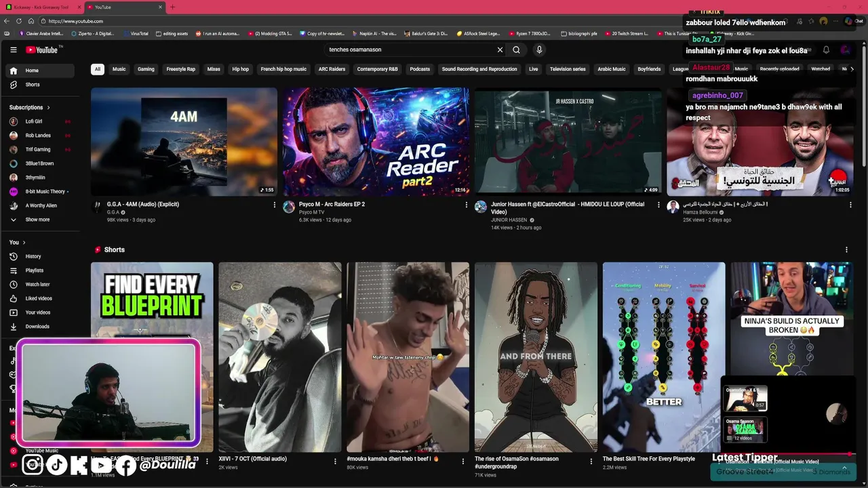The height and width of the screenshot is (488, 868).
Task: Open the notifications bell
Action: tap(826, 49)
